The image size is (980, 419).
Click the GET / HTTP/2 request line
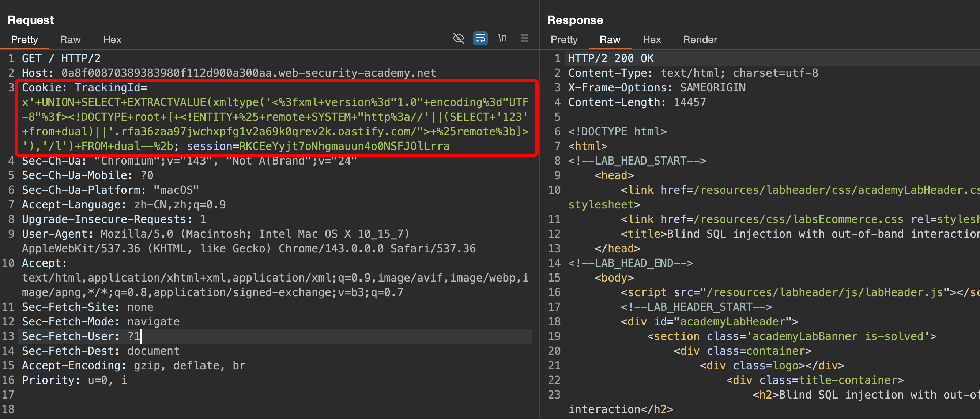[61, 58]
